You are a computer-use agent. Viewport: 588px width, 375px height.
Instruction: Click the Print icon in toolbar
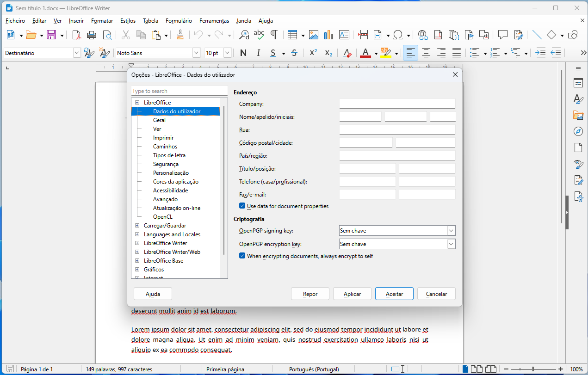tap(92, 35)
